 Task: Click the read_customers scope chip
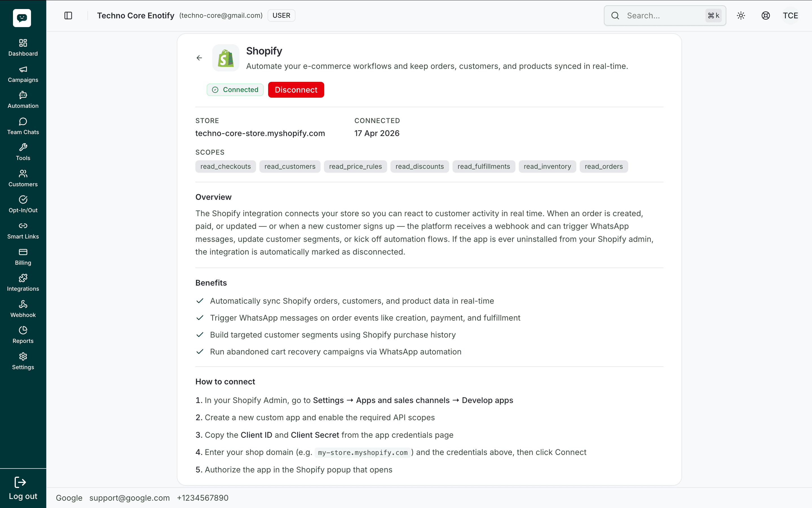tap(290, 166)
